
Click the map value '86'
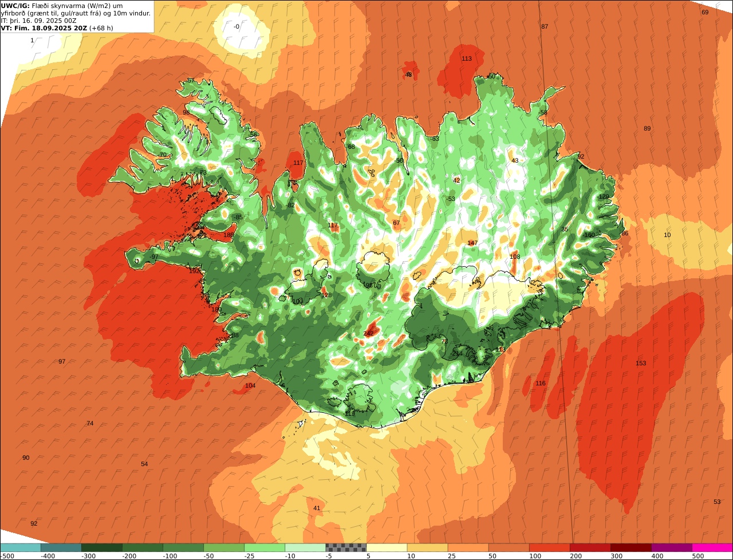[x=625, y=233]
